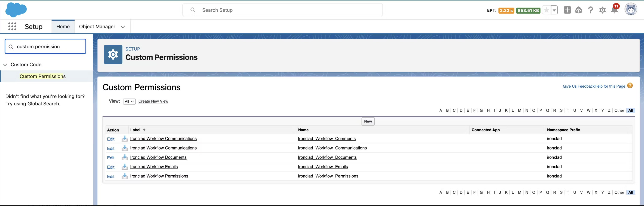Click the New button
The width and height of the screenshot is (644, 206).
368,121
